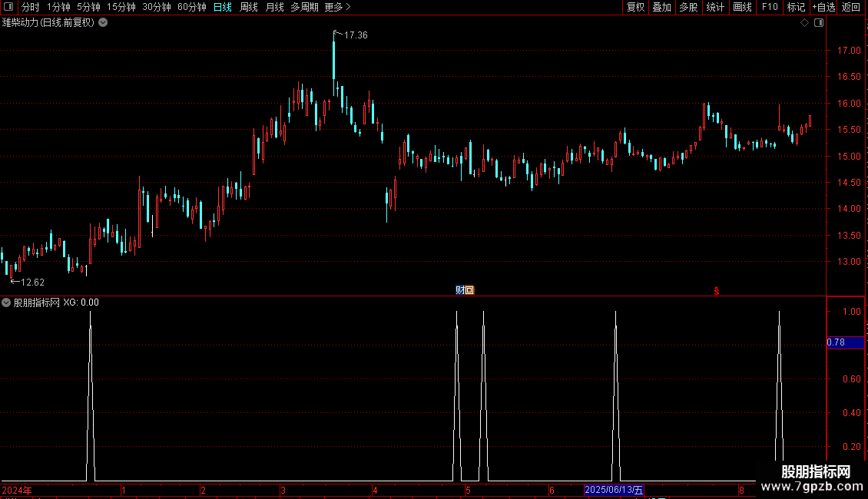Screen dimensions: 868x499
Task: Click the 14.50 price axis label
Action: tap(849, 183)
